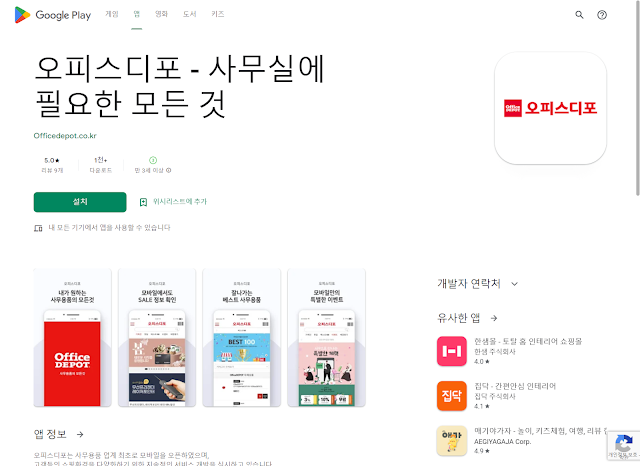This screenshot has width=640, height=466.
Task: Switch to the 도서 tab
Action: (x=189, y=14)
